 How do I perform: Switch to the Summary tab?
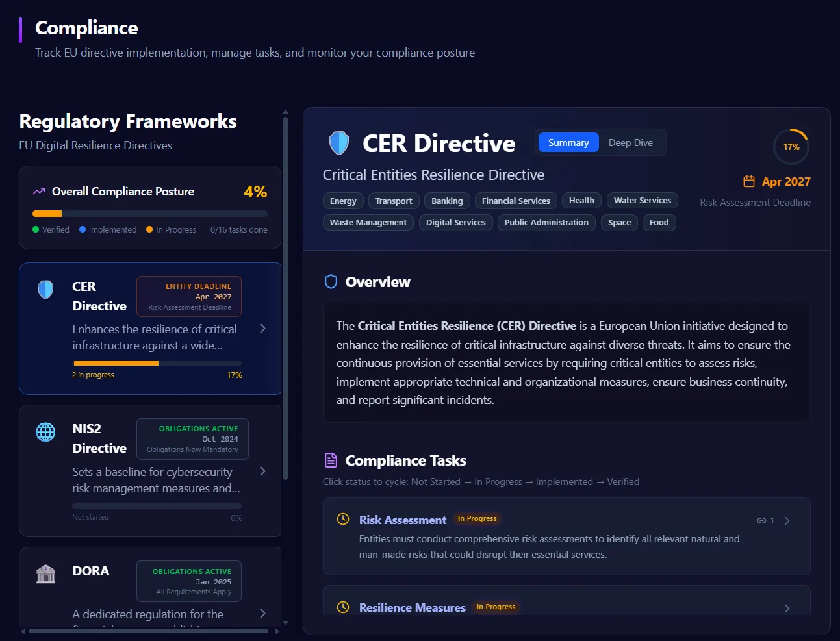[568, 143]
